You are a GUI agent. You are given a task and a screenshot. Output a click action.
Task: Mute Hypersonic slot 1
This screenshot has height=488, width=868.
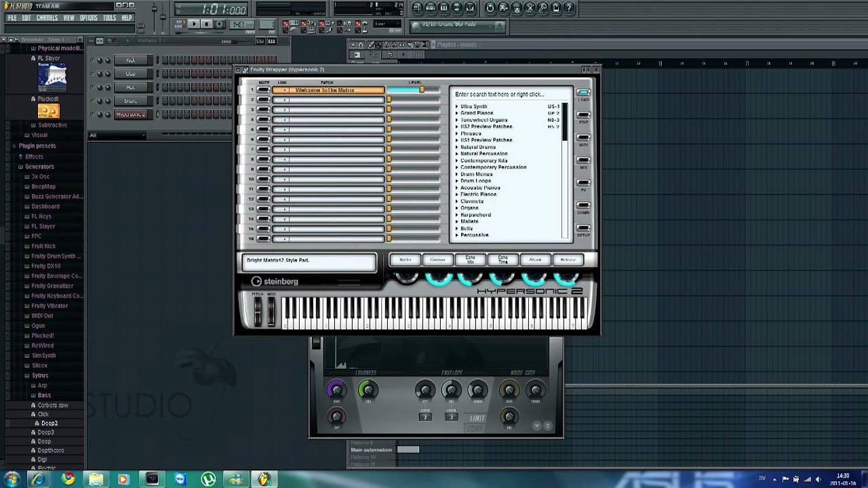(x=262, y=89)
